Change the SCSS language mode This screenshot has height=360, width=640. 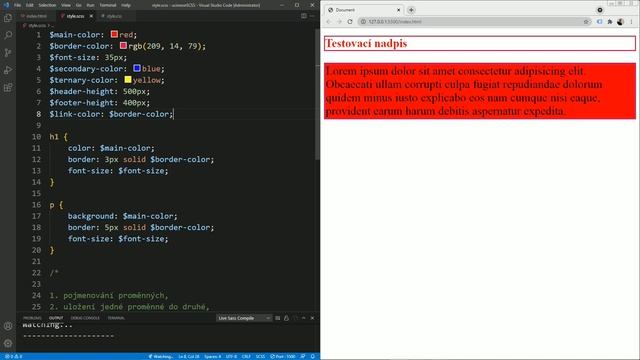click(x=260, y=356)
